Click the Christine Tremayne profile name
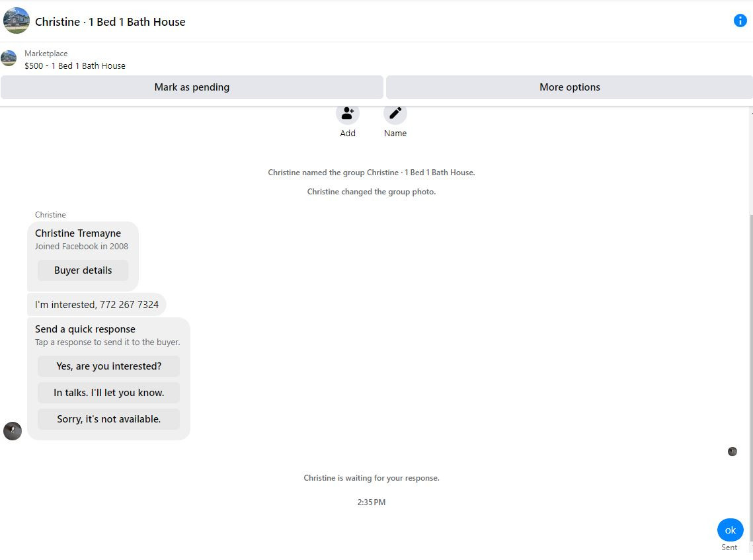This screenshot has width=753, height=560. coord(78,233)
